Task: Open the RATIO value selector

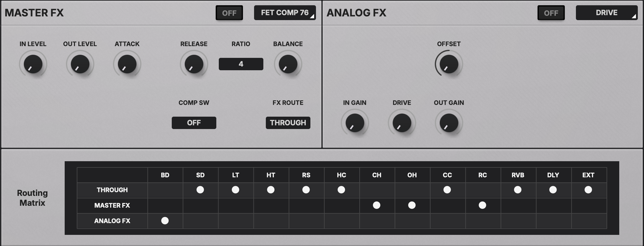Action: 241,64
